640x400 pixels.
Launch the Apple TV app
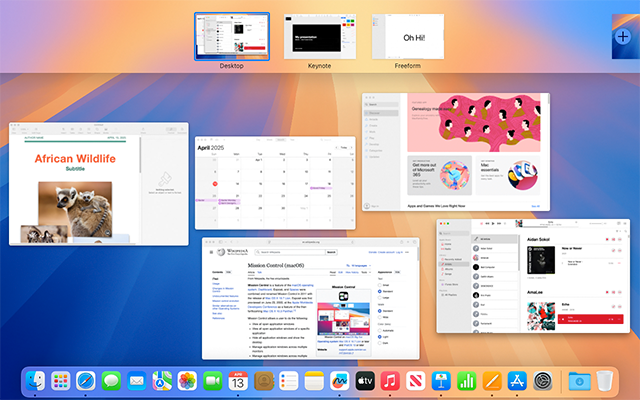point(365,381)
